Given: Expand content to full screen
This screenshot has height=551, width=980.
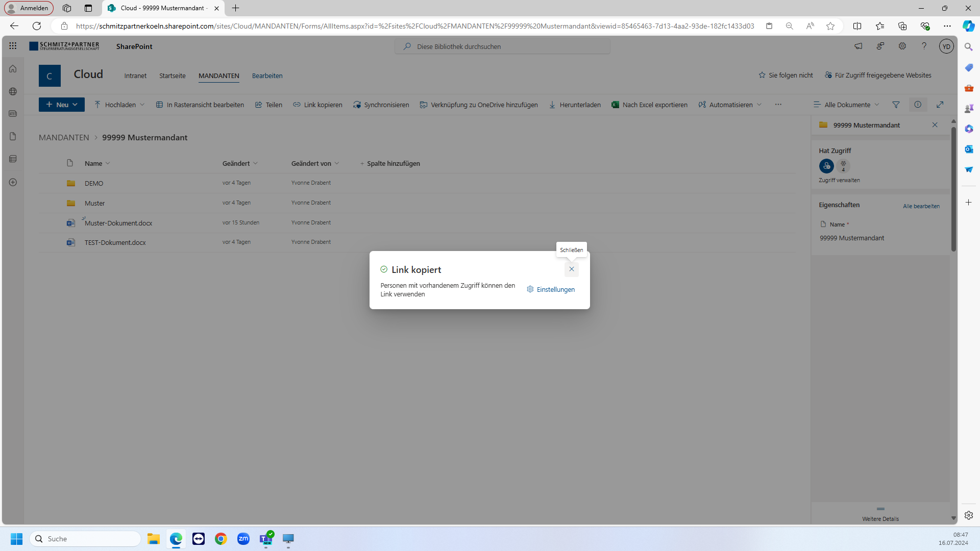Looking at the screenshot, I should [940, 105].
